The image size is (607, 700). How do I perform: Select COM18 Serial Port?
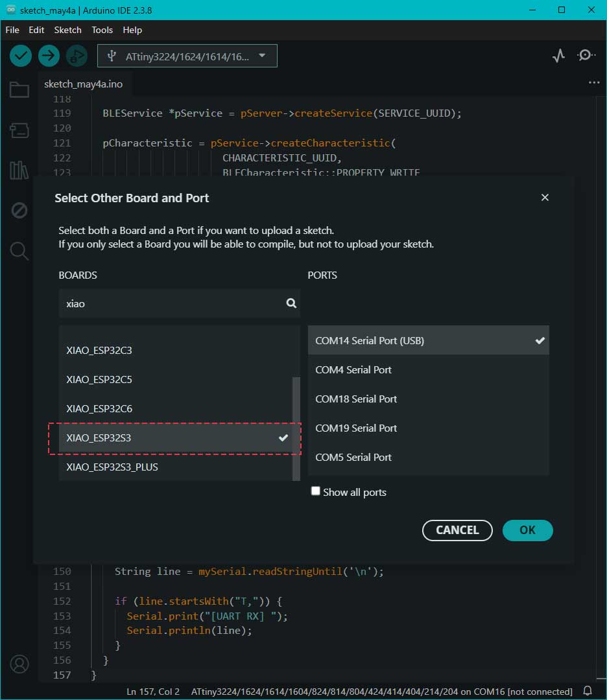(x=429, y=399)
